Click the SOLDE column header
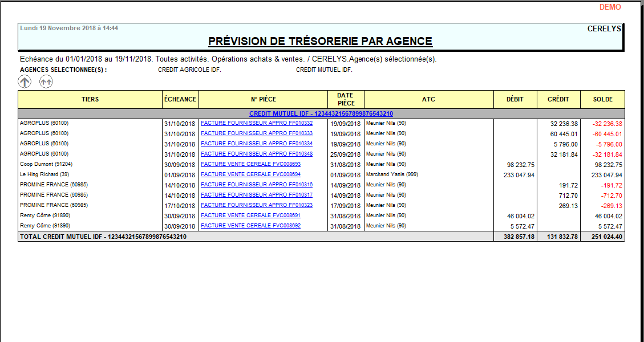The image size is (644, 342). point(602,99)
